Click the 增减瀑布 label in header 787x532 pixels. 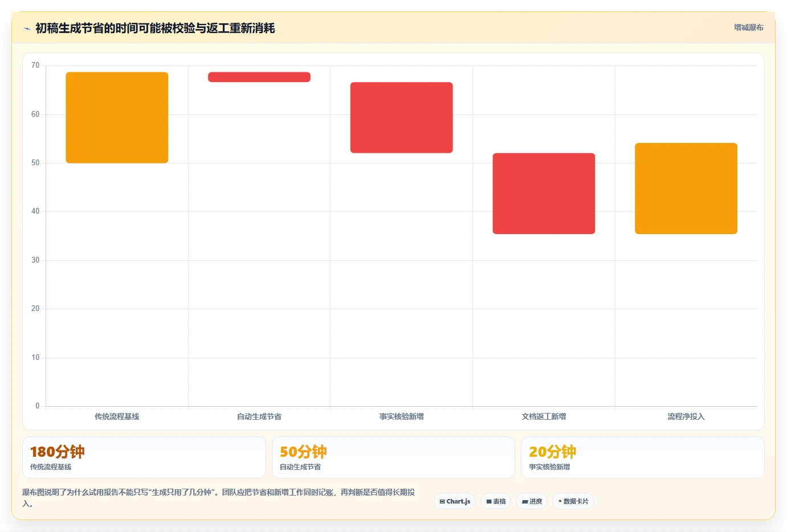pyautogui.click(x=748, y=27)
